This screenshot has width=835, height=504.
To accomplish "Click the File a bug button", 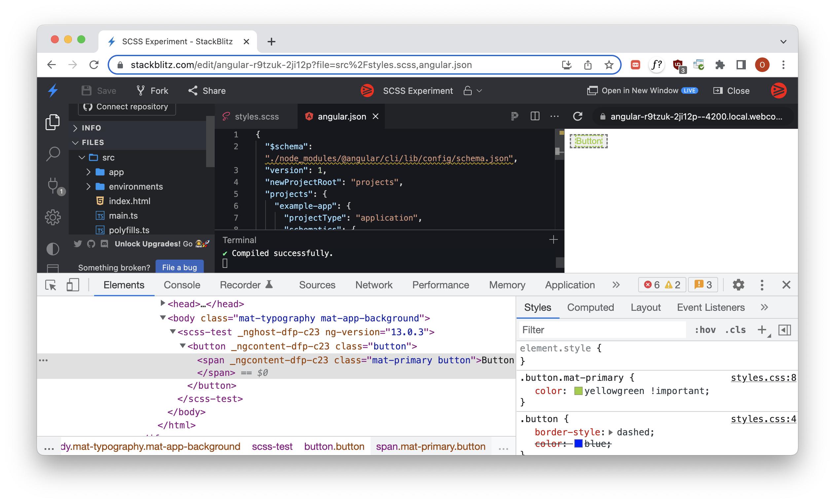I will point(179,267).
